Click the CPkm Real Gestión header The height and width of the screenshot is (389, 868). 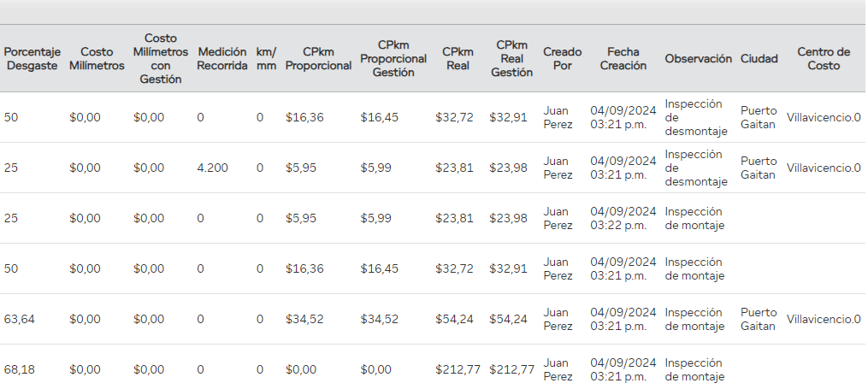(x=511, y=59)
